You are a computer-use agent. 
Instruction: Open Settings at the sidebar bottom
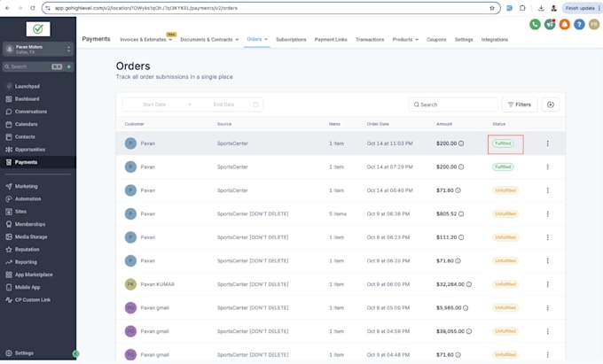pyautogui.click(x=24, y=353)
